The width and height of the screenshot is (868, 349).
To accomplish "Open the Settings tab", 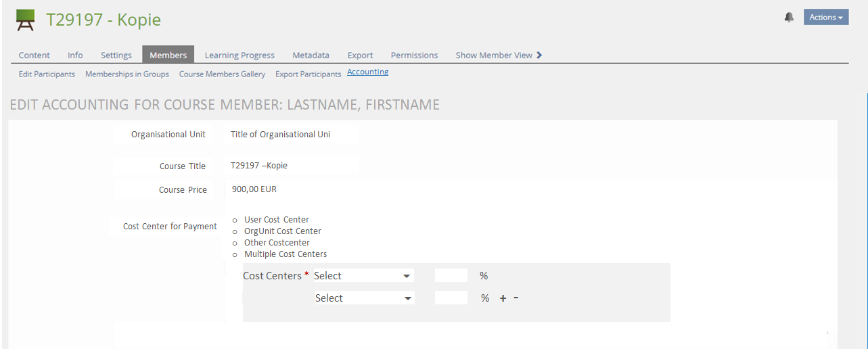I will (116, 55).
